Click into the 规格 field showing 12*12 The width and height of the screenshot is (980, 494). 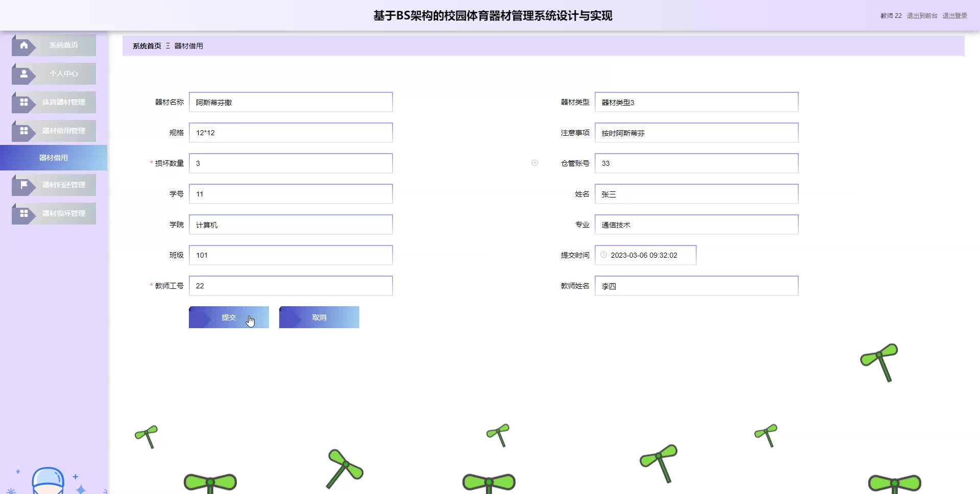(291, 133)
